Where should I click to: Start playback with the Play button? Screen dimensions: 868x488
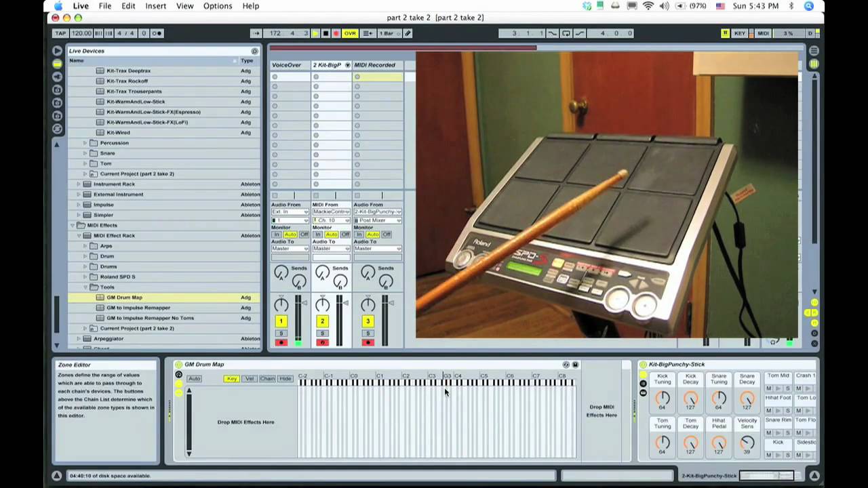(x=315, y=33)
